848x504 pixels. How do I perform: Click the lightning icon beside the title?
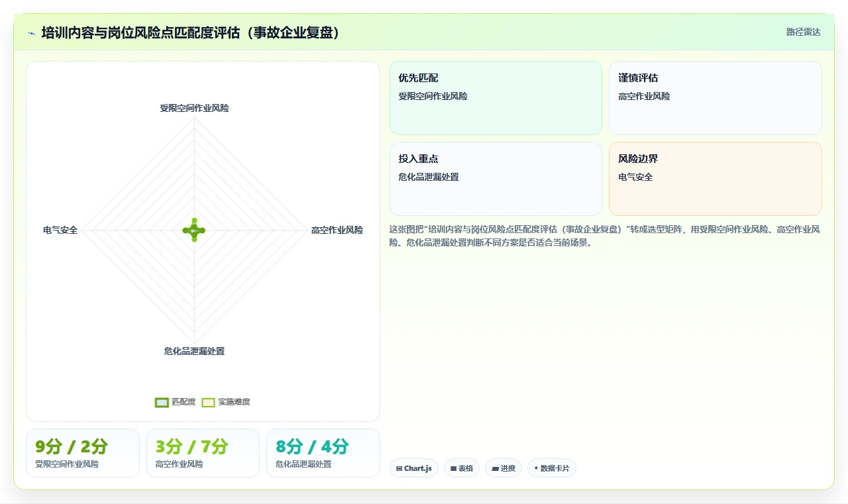pyautogui.click(x=31, y=33)
